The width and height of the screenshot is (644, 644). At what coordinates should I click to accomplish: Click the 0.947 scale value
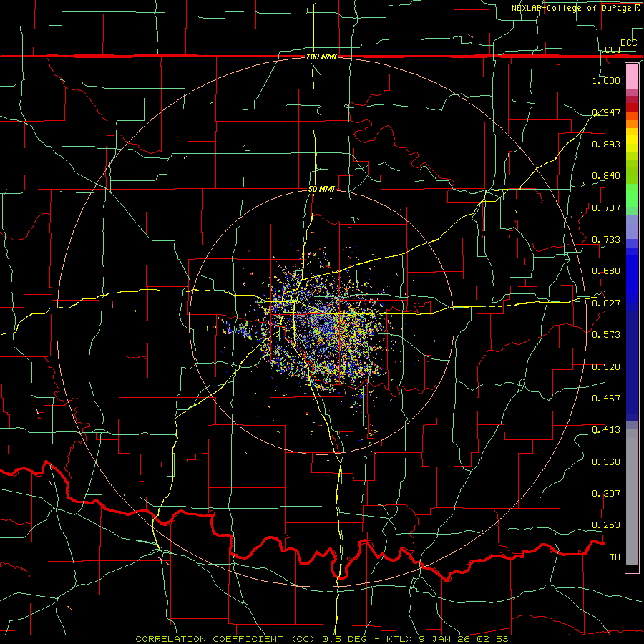606,112
